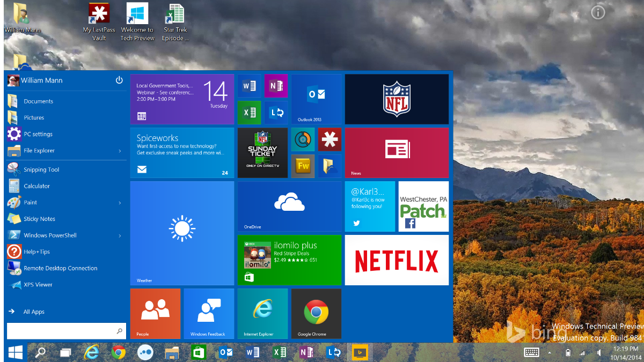
Task: Open the volume speaker icon in tray
Action: pos(598,352)
